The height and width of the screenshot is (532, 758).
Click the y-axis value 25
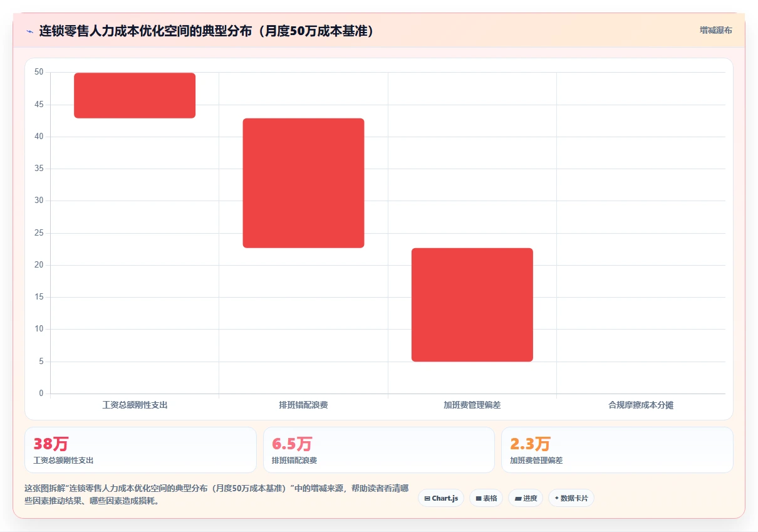39,233
